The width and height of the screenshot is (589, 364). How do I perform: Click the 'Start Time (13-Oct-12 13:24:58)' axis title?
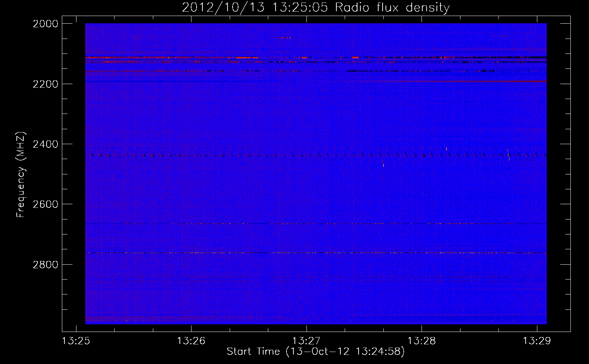316,352
